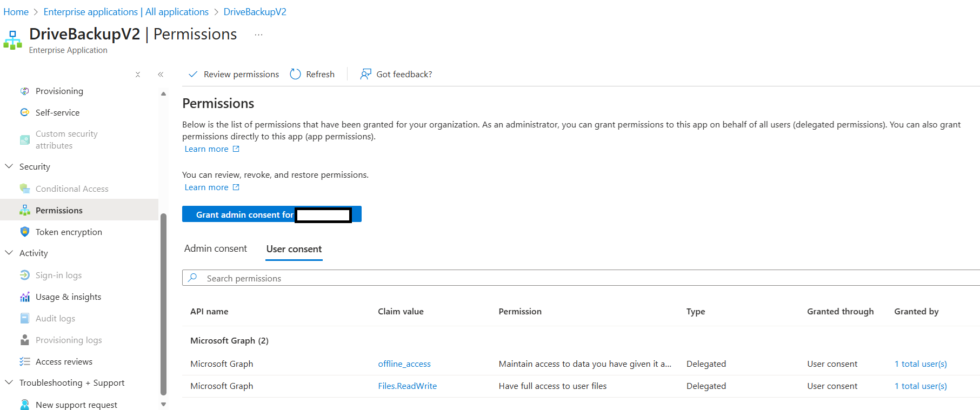
Task: Collapse the Troubleshooting + Support section
Action: (x=9, y=382)
